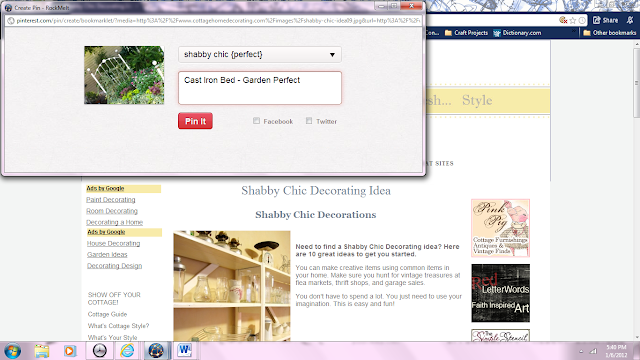
Task: Select Cottage Guide in the sidebar menu
Action: point(107,314)
